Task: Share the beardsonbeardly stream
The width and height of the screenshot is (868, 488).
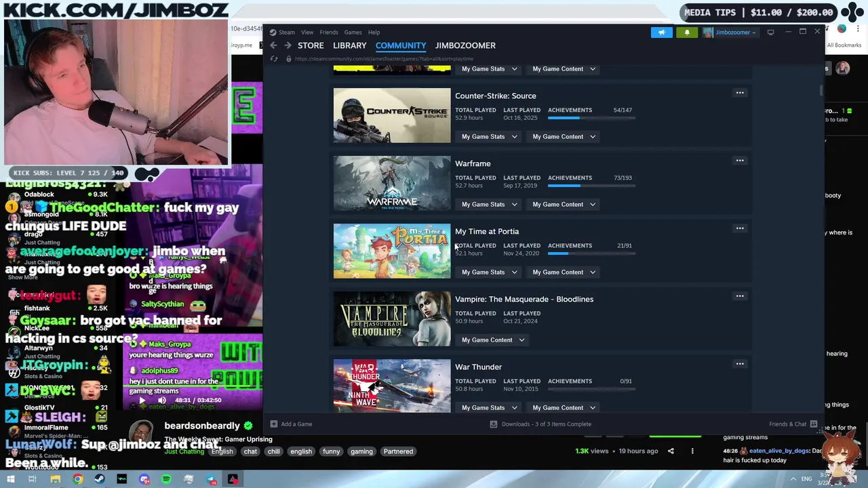Action: (671, 451)
